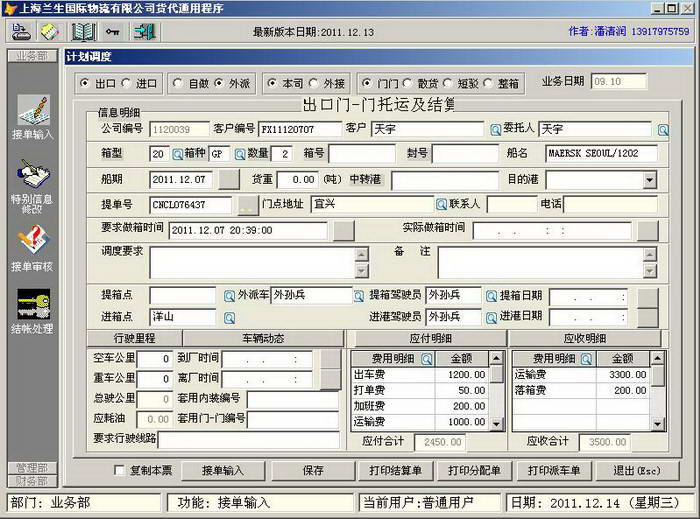Select the 进口 radio button
This screenshot has width=700, height=519.
click(x=126, y=83)
